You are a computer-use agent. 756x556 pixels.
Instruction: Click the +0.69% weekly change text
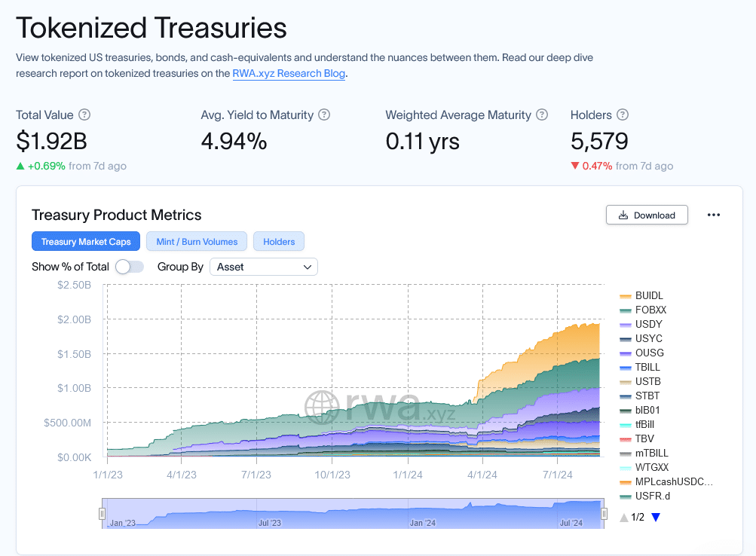tap(46, 166)
